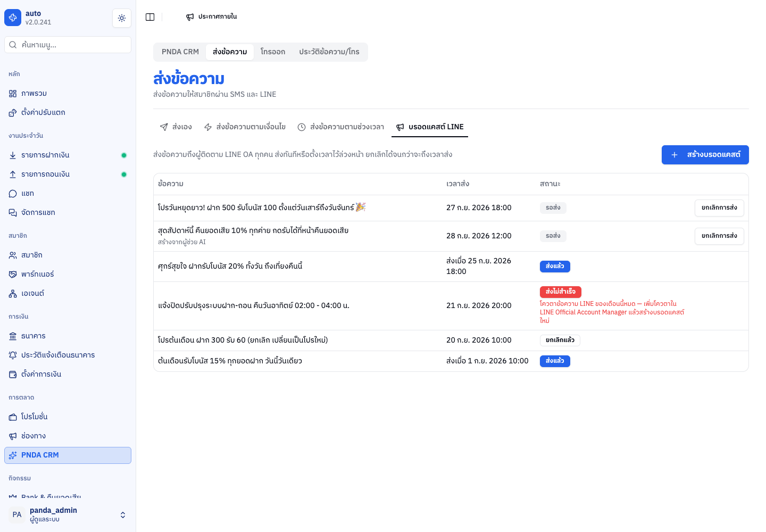Screen dimensions: 766x532
Task: Open the โปรโมชั่น sidebar item
Action: coord(68,417)
